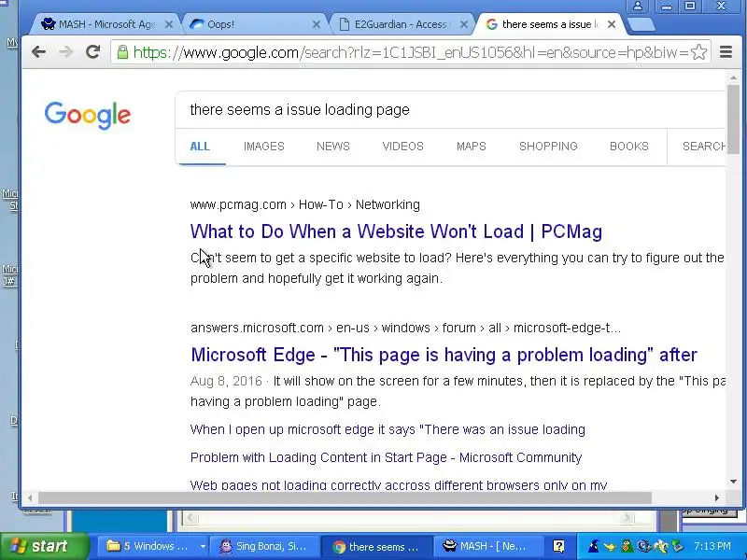Click the green parrot system tray icon
747x560 pixels.
click(627, 546)
